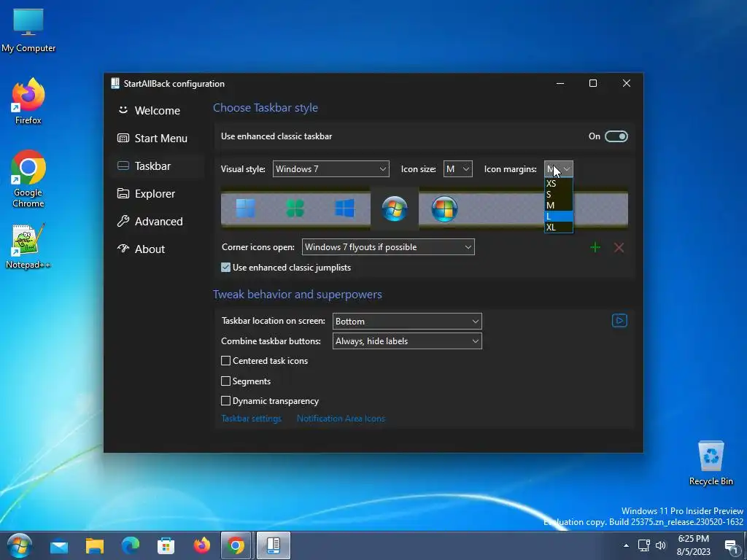This screenshot has height=560, width=747.
Task: Open the Start orb on the taskbar
Action: coord(20,545)
